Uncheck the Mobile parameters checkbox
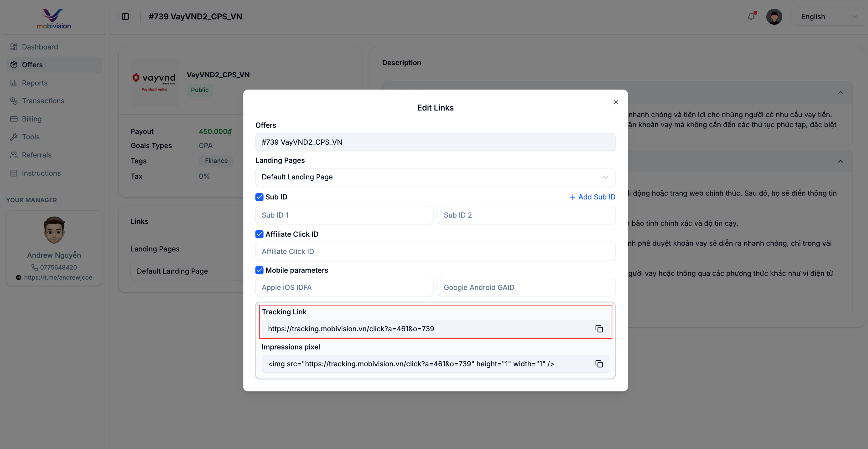The width and height of the screenshot is (868, 449). (x=259, y=270)
